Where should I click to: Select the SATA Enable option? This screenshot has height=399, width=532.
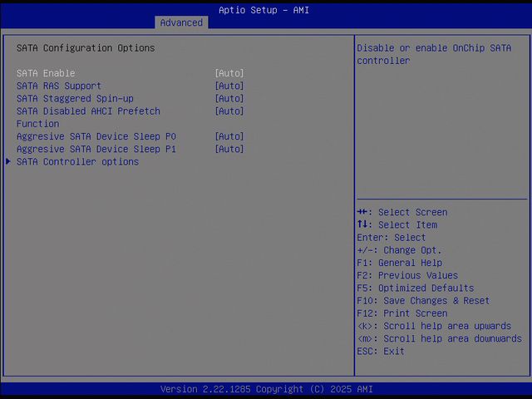tap(46, 73)
